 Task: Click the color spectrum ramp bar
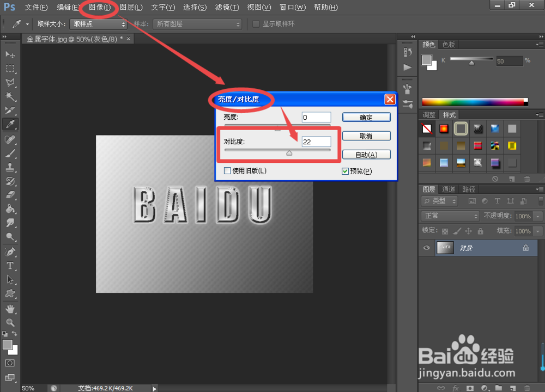click(475, 102)
